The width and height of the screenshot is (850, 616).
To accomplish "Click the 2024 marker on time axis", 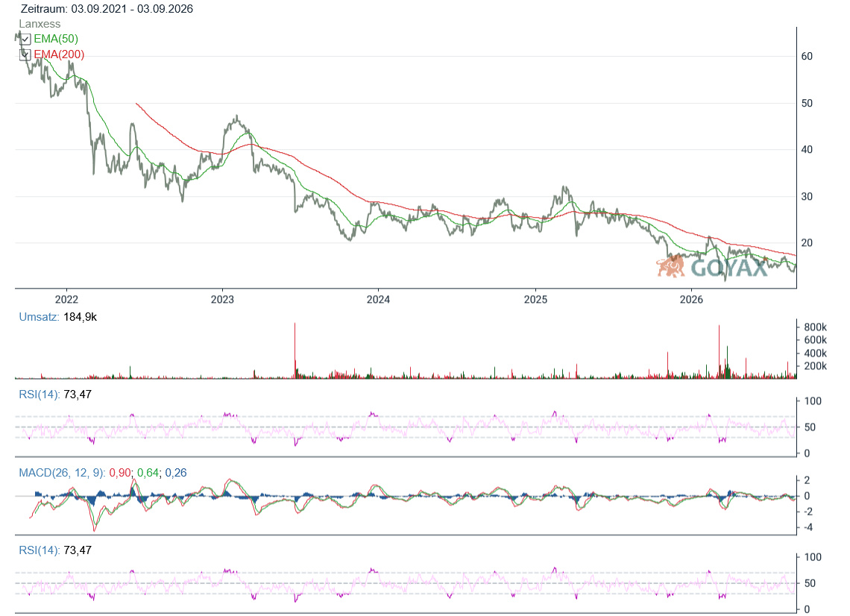I will (378, 299).
